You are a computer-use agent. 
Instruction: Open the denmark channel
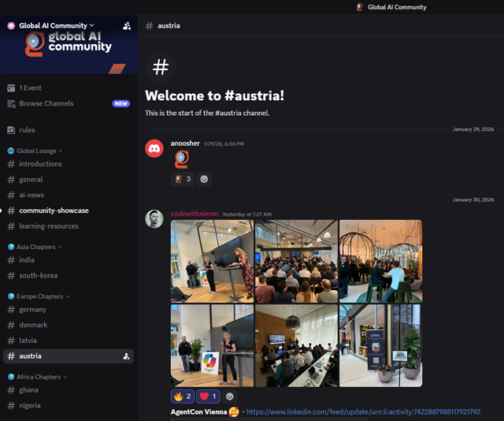pyautogui.click(x=33, y=325)
